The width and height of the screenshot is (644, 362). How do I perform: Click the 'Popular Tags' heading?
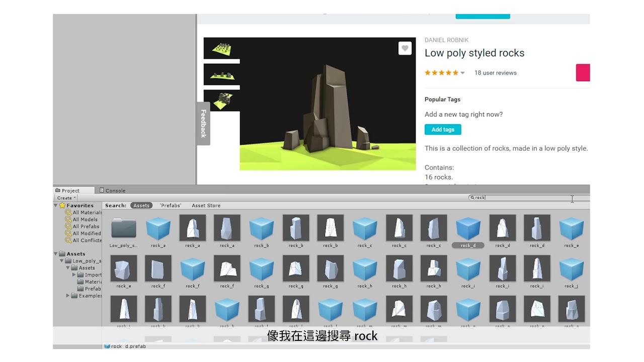coord(442,100)
